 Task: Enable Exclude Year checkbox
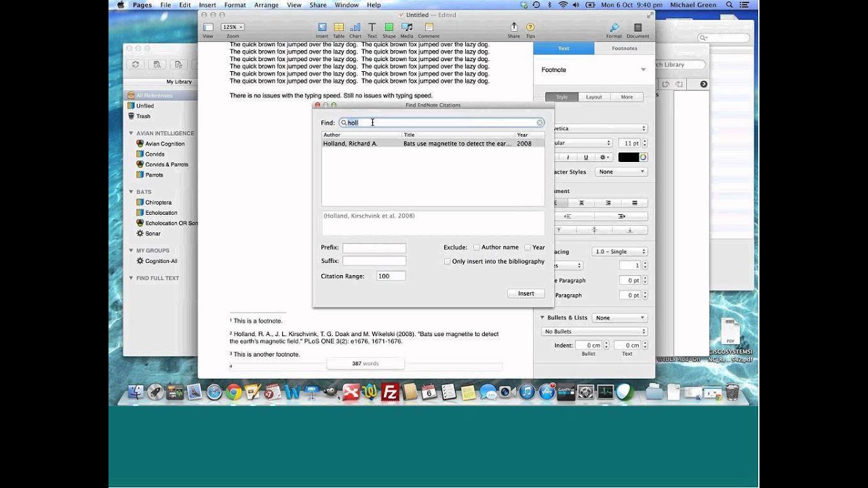pyautogui.click(x=528, y=247)
